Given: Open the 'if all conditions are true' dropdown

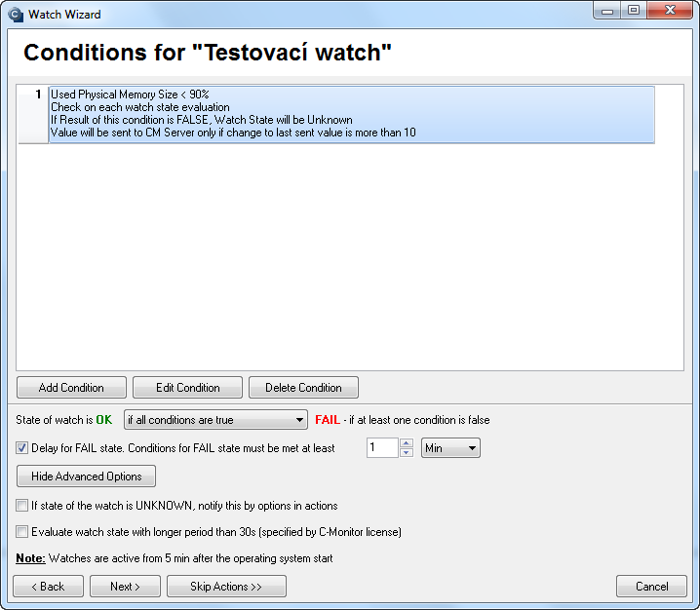Looking at the screenshot, I should pyautogui.click(x=215, y=420).
